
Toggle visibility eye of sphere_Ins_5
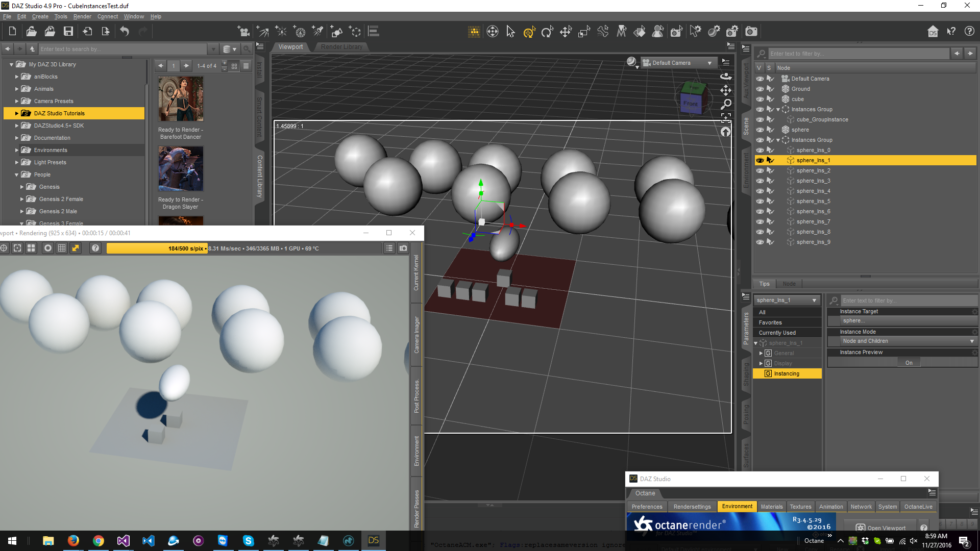760,201
